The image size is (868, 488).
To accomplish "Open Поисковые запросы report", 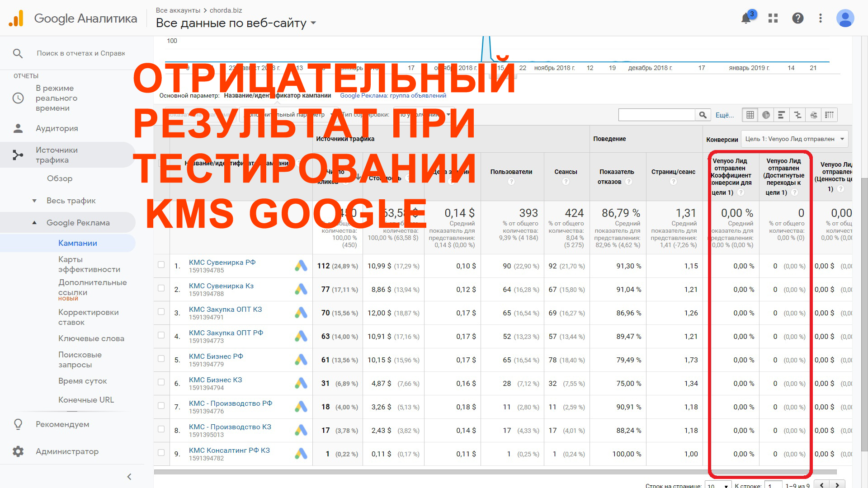I will point(80,360).
